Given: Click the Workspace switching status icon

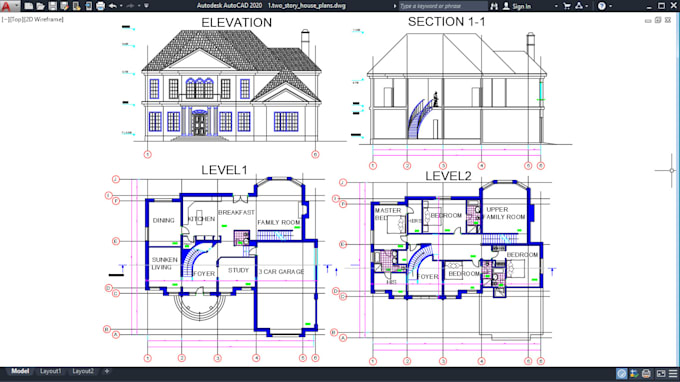Looking at the screenshot, I should tap(634, 373).
